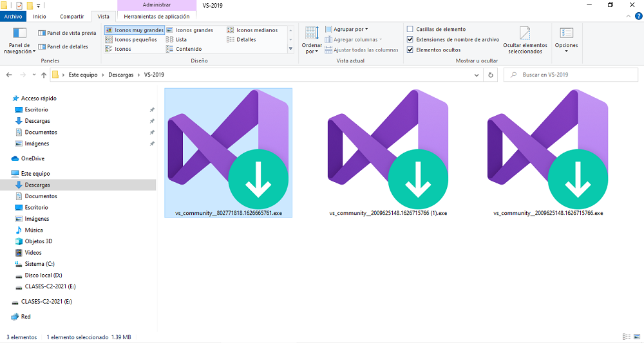Screen dimensions: 644x343
Task: Go forward with the forward arrow
Action: (x=23, y=75)
